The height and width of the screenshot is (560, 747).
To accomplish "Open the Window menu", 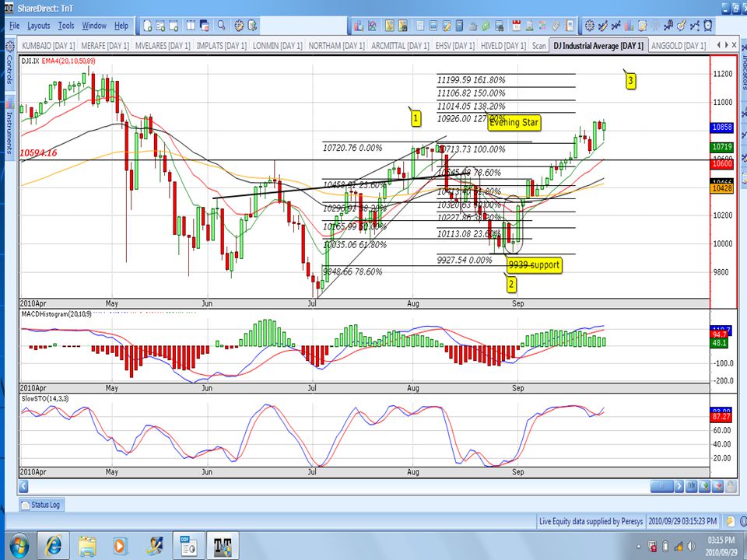I will click(94, 26).
